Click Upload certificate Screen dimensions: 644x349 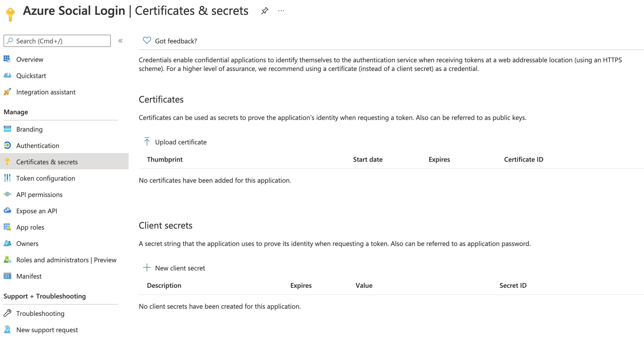[x=181, y=142]
